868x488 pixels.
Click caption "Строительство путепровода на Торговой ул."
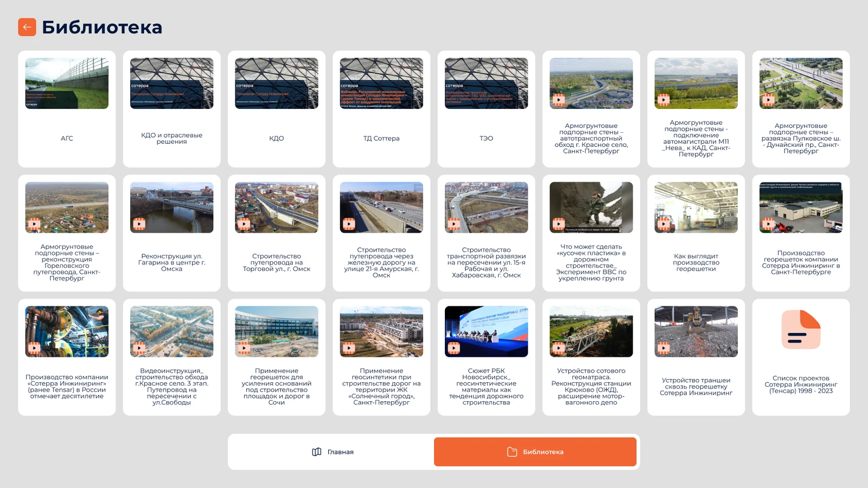[277, 262]
